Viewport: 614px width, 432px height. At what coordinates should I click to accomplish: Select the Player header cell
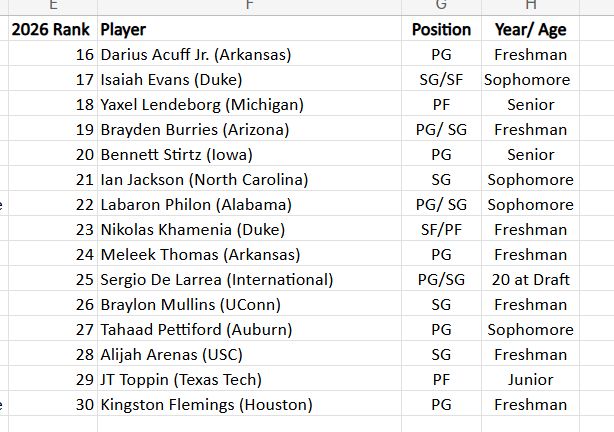(x=249, y=29)
